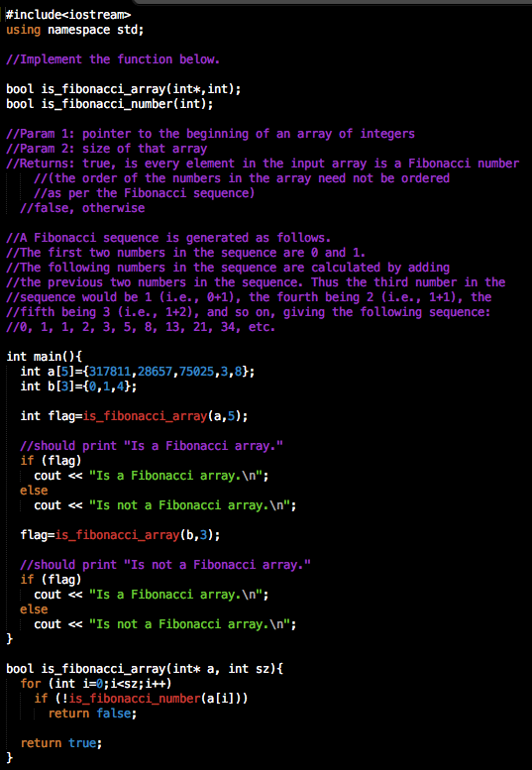Click the Fibonacci sequence '0, 1, 1, 2' comment
The height and width of the screenshot is (770, 532).
pos(141,327)
